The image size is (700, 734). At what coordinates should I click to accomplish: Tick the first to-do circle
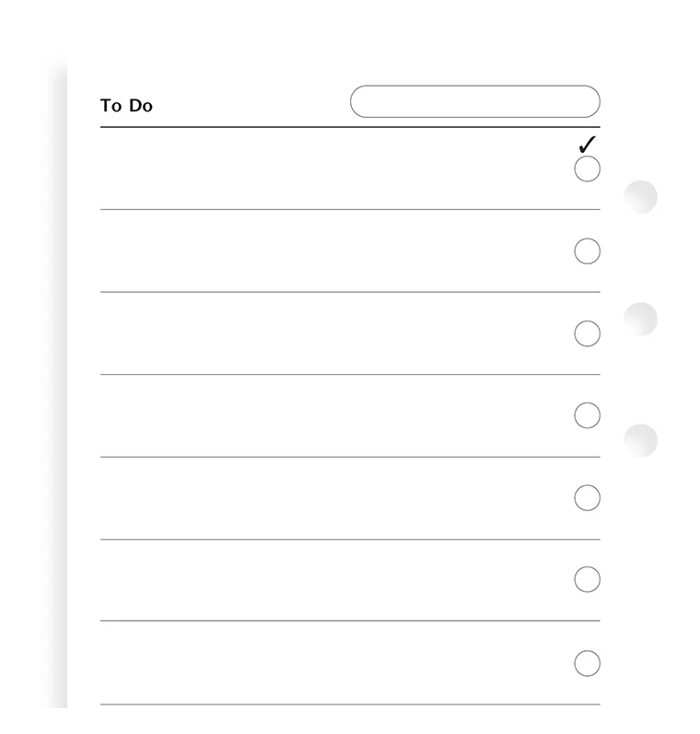click(587, 169)
